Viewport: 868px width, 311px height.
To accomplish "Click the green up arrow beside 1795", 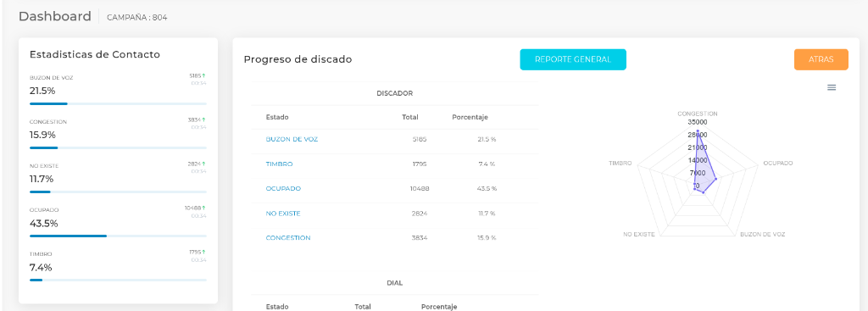I will [x=203, y=252].
